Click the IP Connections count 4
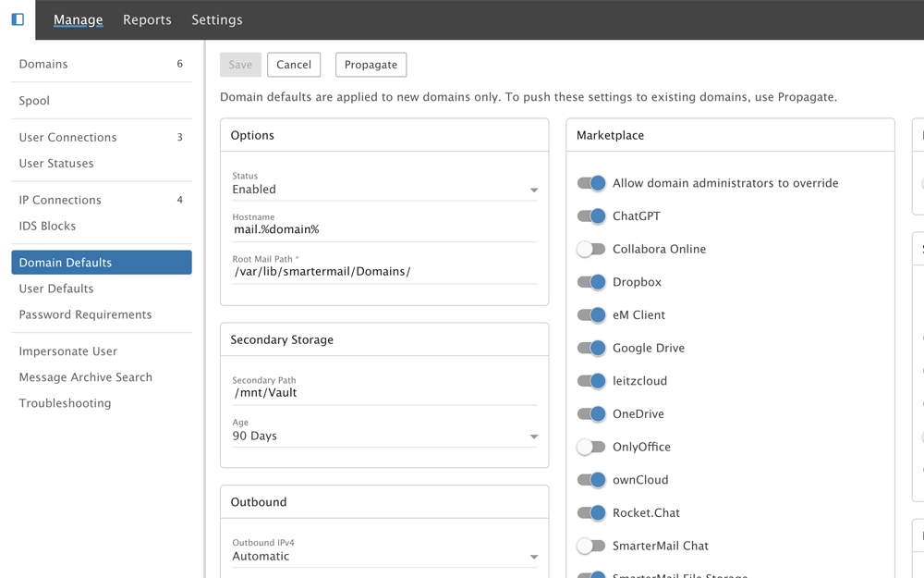 (x=180, y=200)
